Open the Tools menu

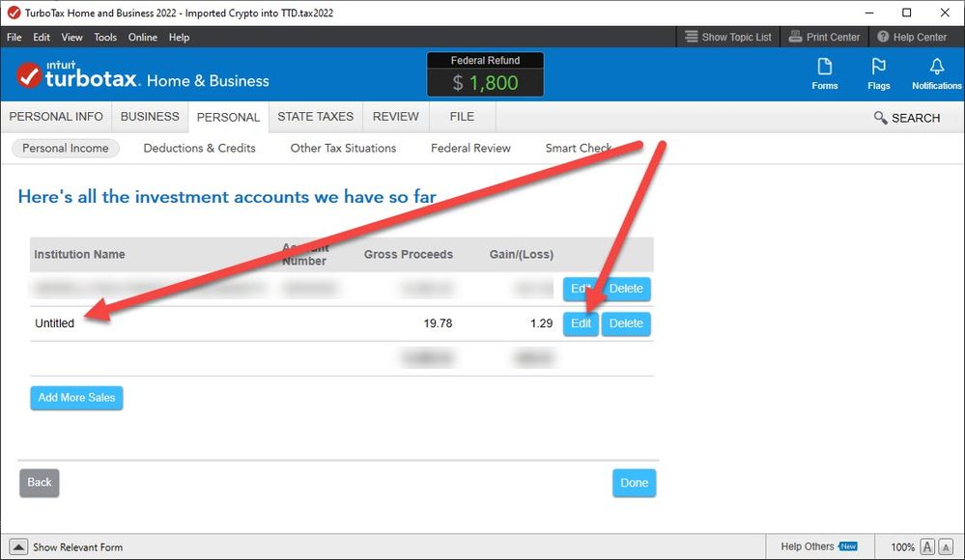click(105, 37)
